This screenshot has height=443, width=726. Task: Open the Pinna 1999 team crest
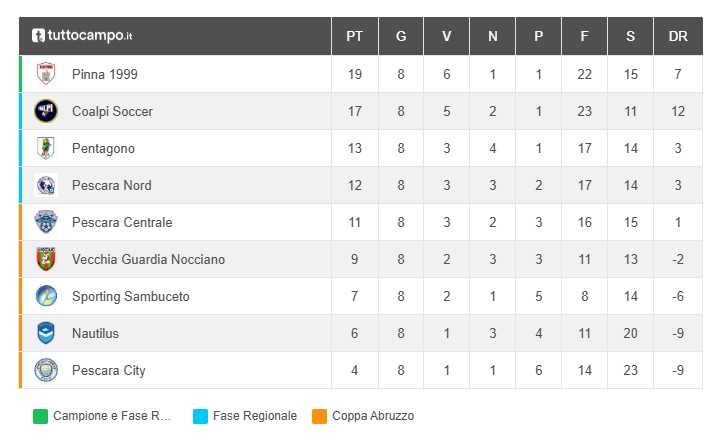pyautogui.click(x=46, y=74)
